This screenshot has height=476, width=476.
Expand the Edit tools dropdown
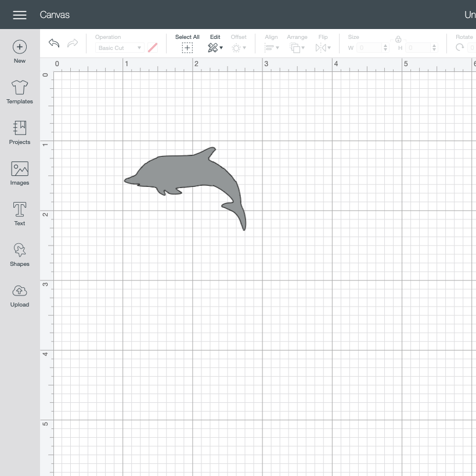point(215,48)
